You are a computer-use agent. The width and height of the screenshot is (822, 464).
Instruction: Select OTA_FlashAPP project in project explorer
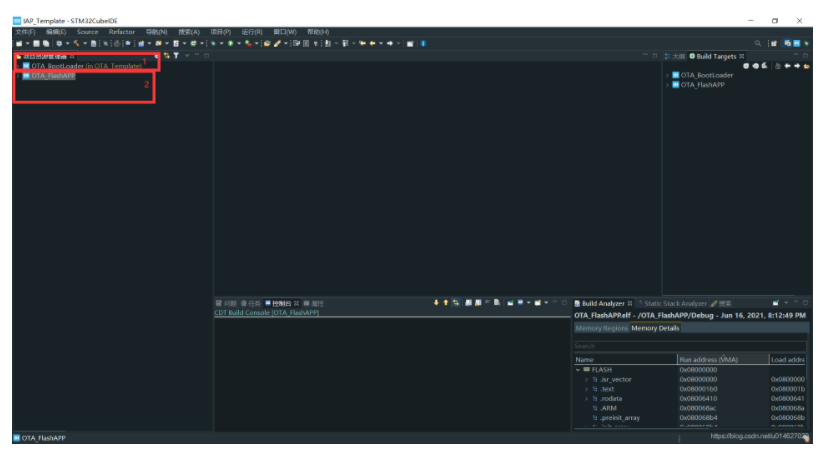click(x=52, y=76)
